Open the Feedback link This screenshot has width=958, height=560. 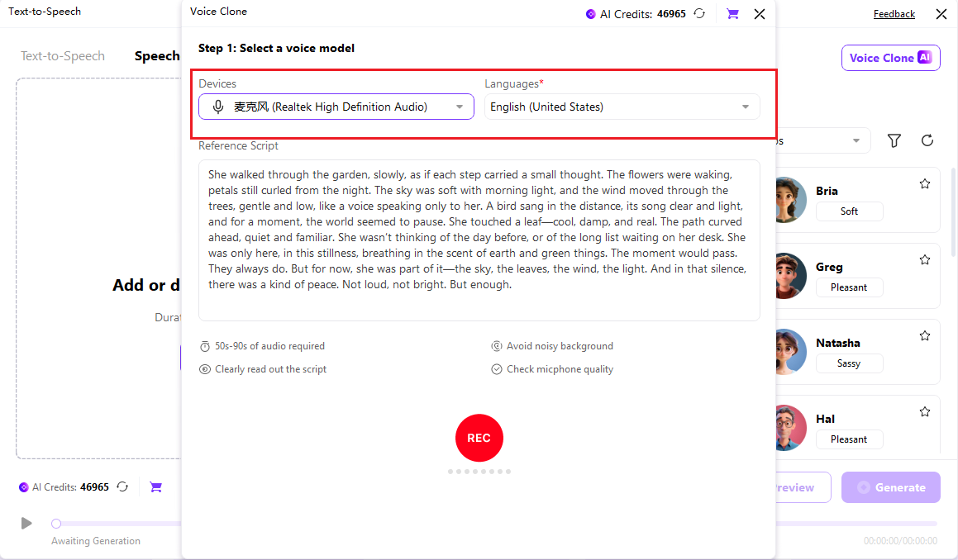pos(894,14)
